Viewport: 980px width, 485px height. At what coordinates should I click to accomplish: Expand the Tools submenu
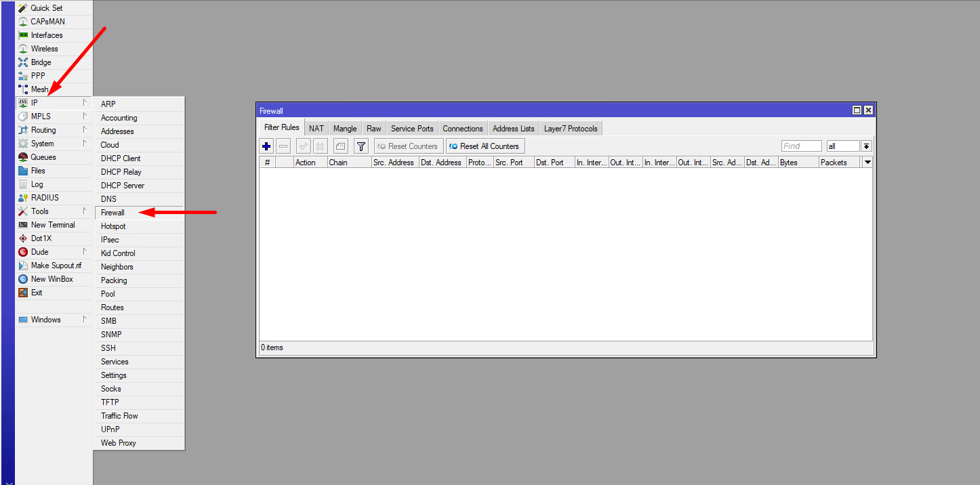click(54, 211)
